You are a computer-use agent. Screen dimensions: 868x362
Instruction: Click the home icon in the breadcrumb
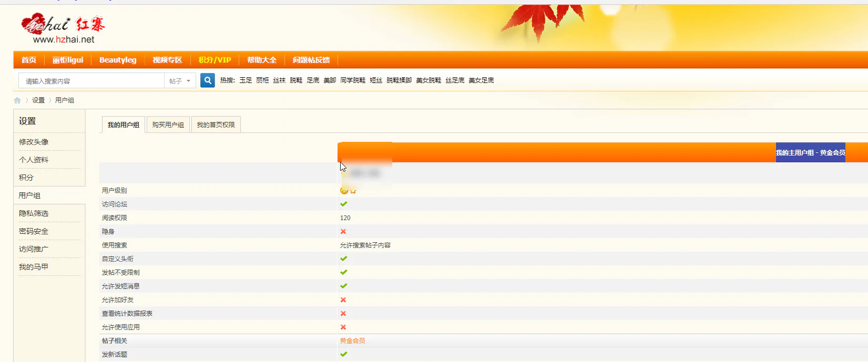[x=17, y=100]
